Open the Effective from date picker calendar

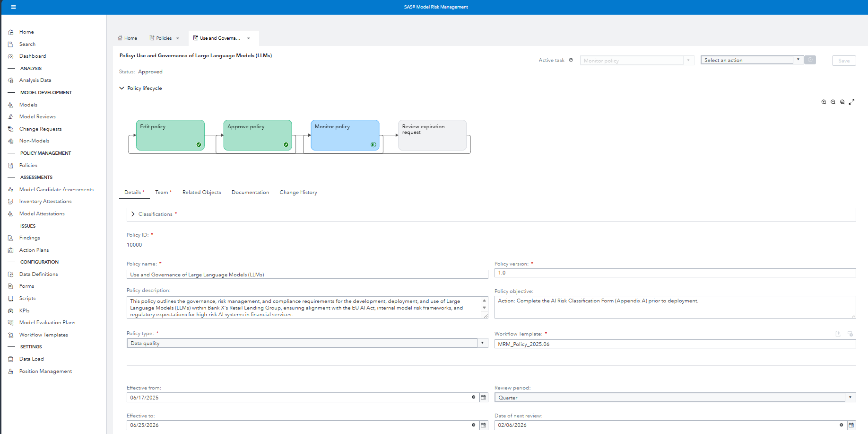pos(483,398)
